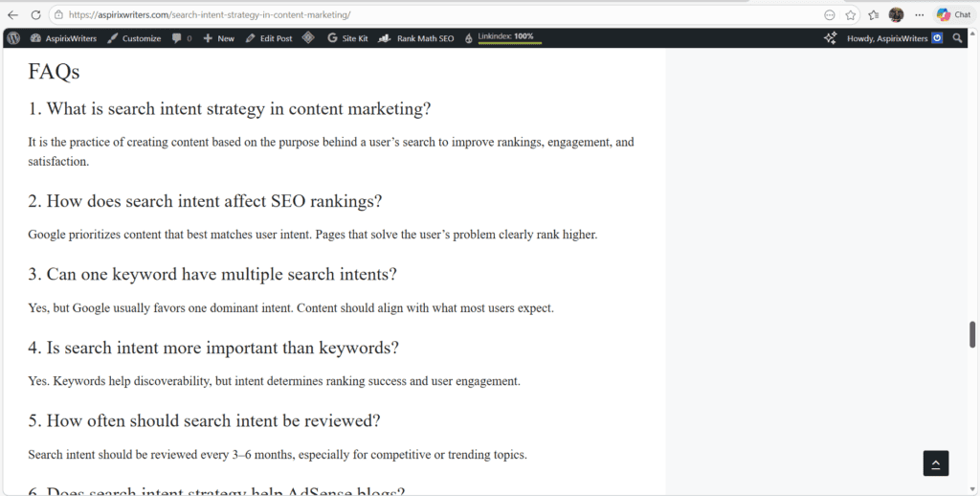Click heading 'How does search intent affect SEO rankings?'
The height and width of the screenshot is (496, 980).
(x=205, y=201)
